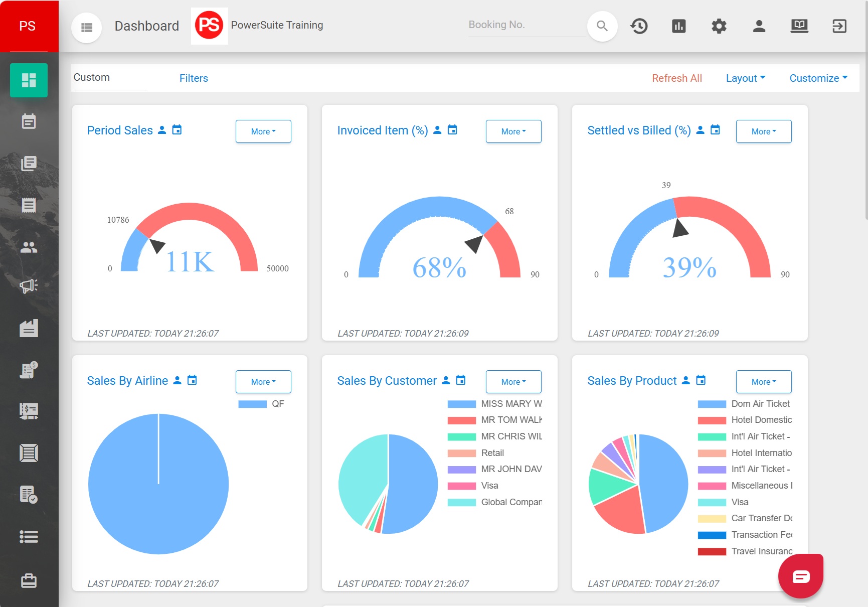Toggle the QF legend swatch in Sales By Airline
This screenshot has width=868, height=607.
(x=252, y=404)
